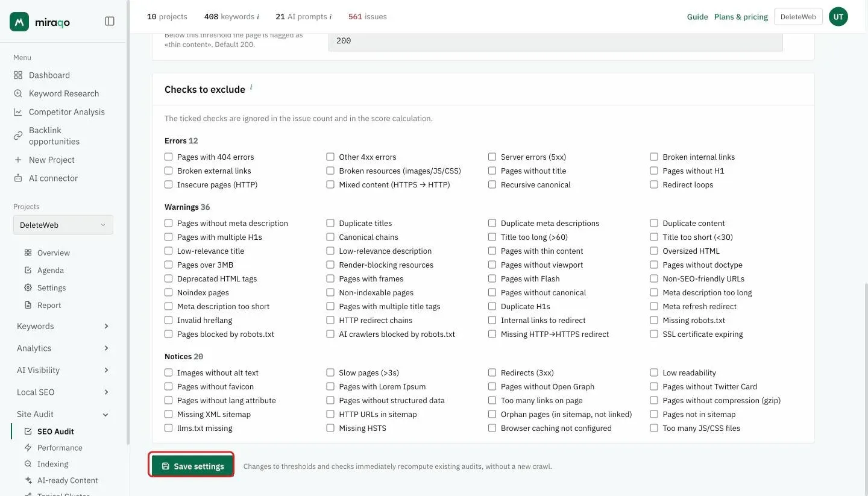Image resolution: width=868 pixels, height=496 pixels.
Task: Tick the SSL certificate expiring checkbox
Action: [x=654, y=334]
